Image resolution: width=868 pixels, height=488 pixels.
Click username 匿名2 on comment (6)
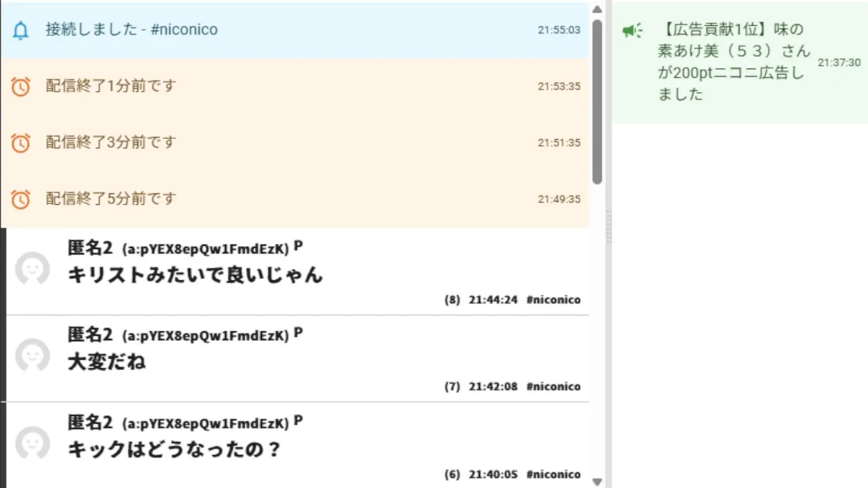(90, 422)
